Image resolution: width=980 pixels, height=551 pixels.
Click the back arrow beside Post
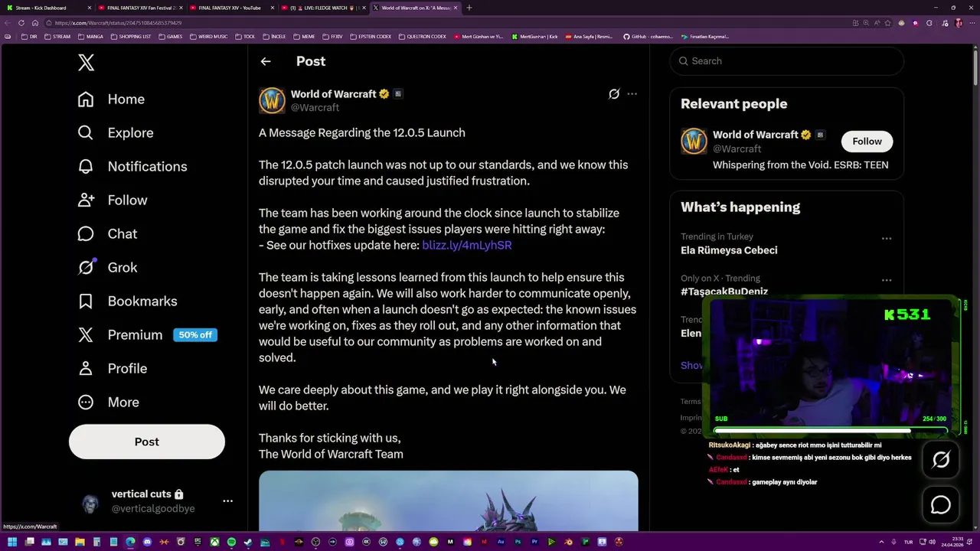266,61
